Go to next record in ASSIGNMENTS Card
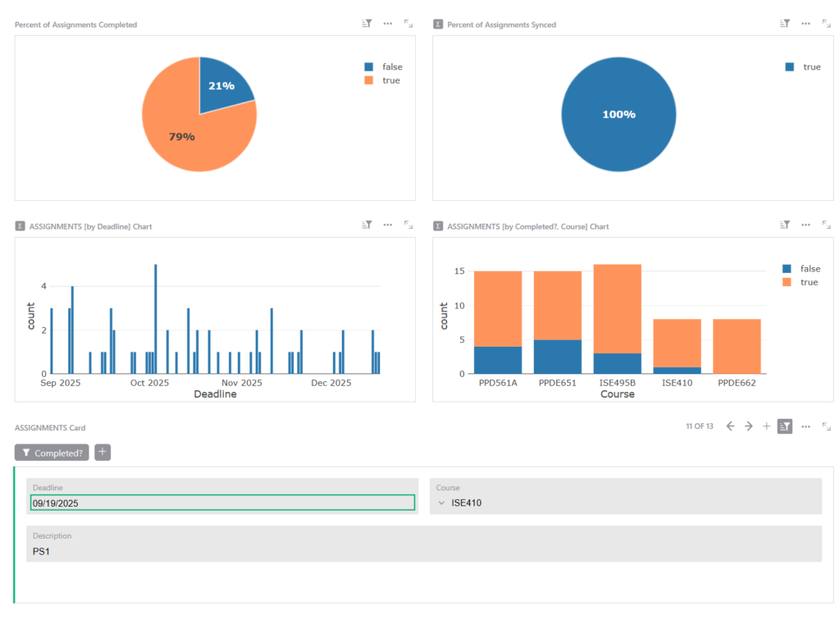The width and height of the screenshot is (840, 619). pyautogui.click(x=748, y=426)
